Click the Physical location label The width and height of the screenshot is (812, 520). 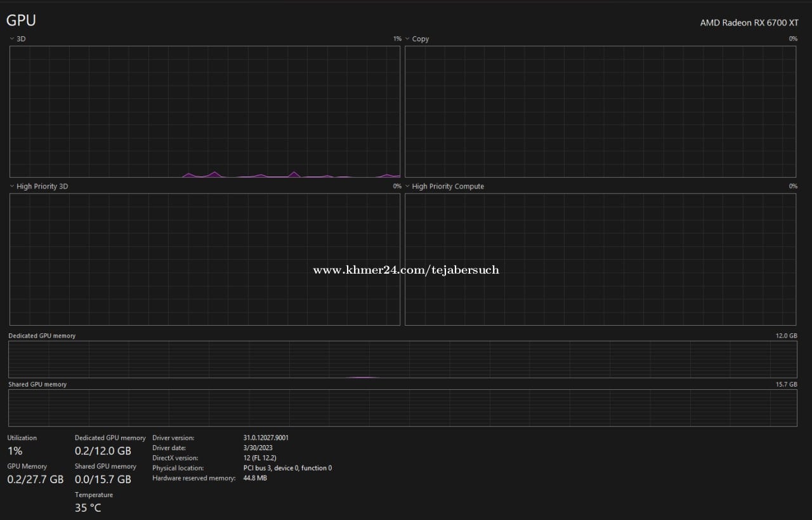click(178, 468)
